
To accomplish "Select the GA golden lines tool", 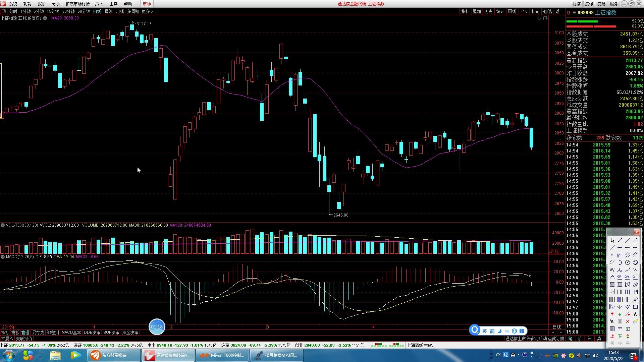I will coord(628,277).
